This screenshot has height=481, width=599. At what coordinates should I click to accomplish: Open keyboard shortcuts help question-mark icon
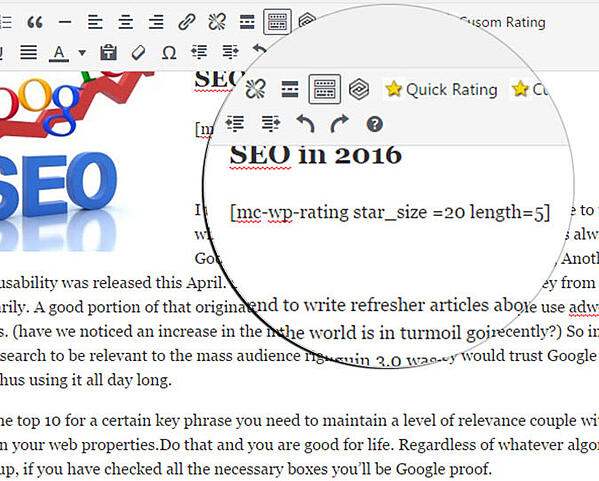coord(375,124)
